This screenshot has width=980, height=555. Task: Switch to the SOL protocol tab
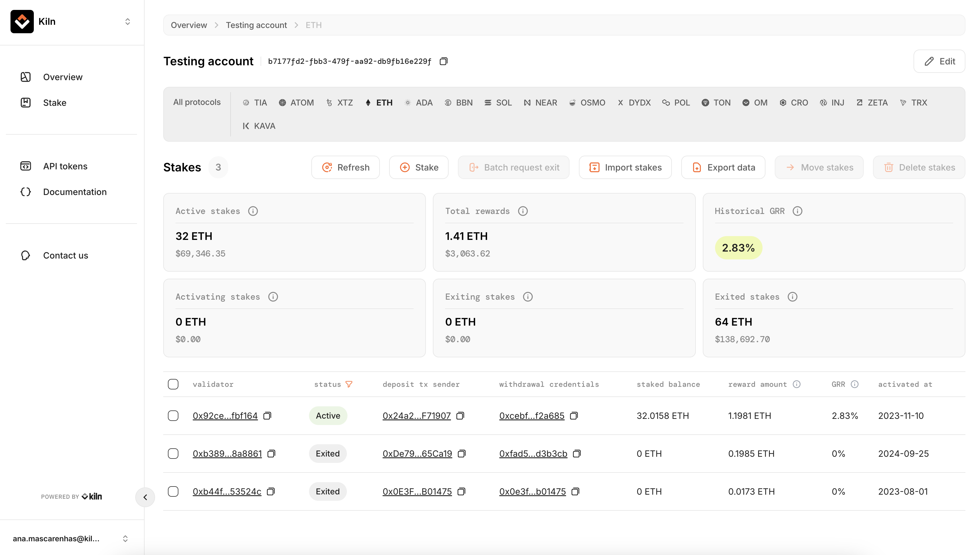pyautogui.click(x=498, y=103)
